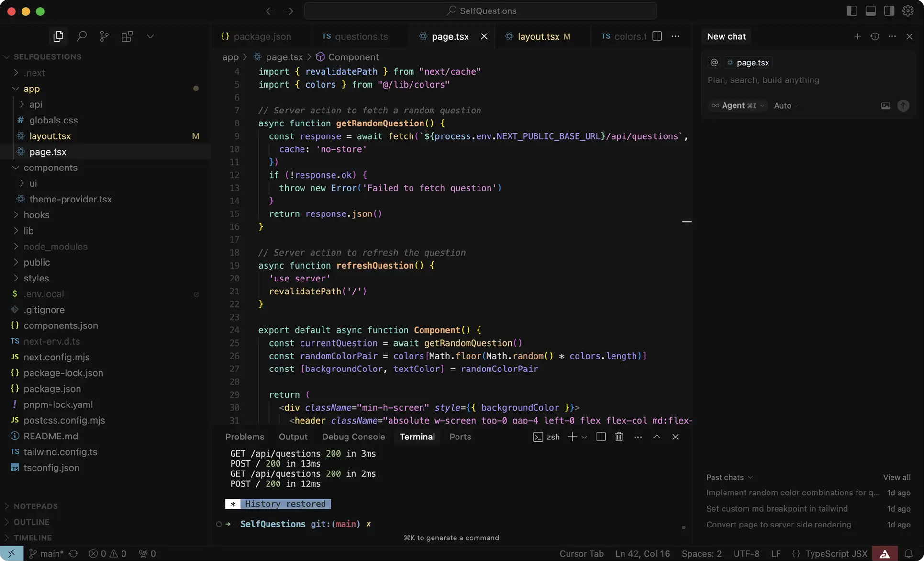Open theme-provider.tsx in explorer
924x561 pixels.
coord(105,199)
